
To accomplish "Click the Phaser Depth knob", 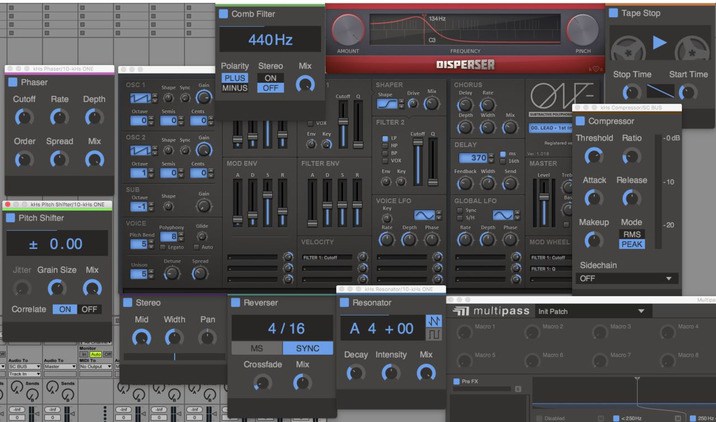I will click(94, 117).
